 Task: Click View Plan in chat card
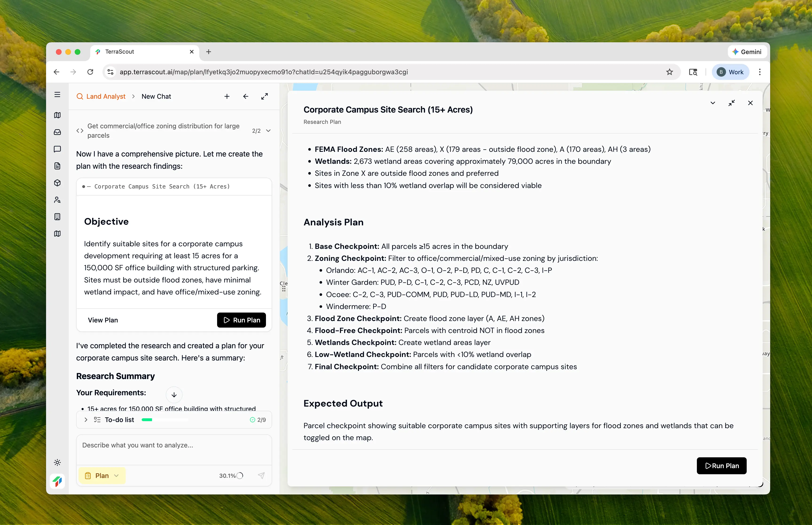click(103, 320)
